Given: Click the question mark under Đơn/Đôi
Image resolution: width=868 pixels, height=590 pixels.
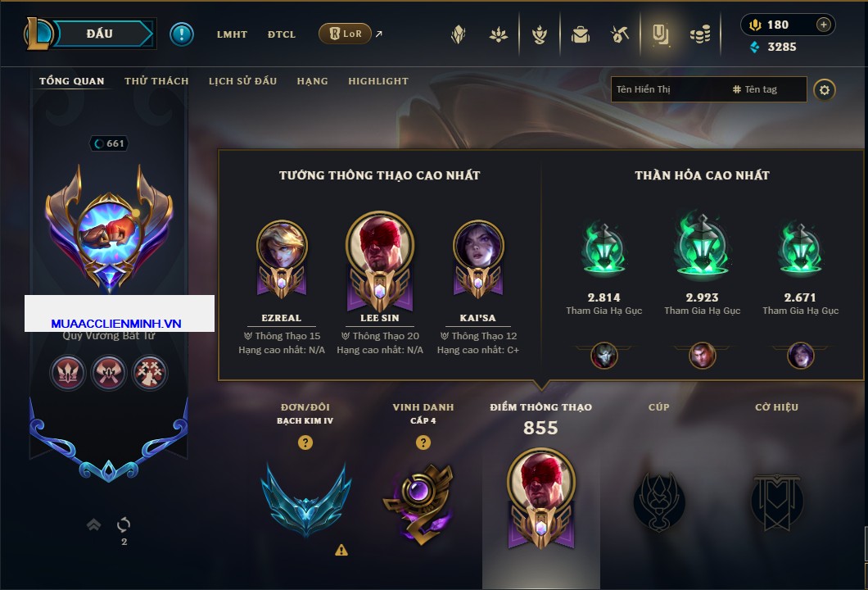Looking at the screenshot, I should [x=305, y=442].
